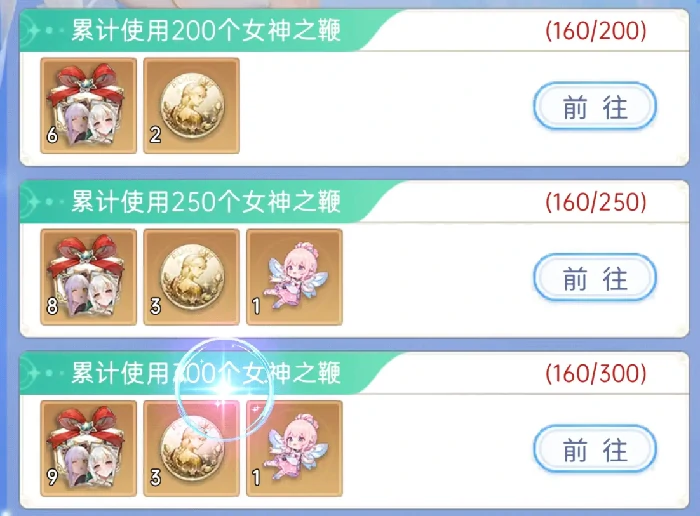This screenshot has width=700, height=516.
Task: Select gold coin reward in 250 whip row
Action: coord(192,277)
